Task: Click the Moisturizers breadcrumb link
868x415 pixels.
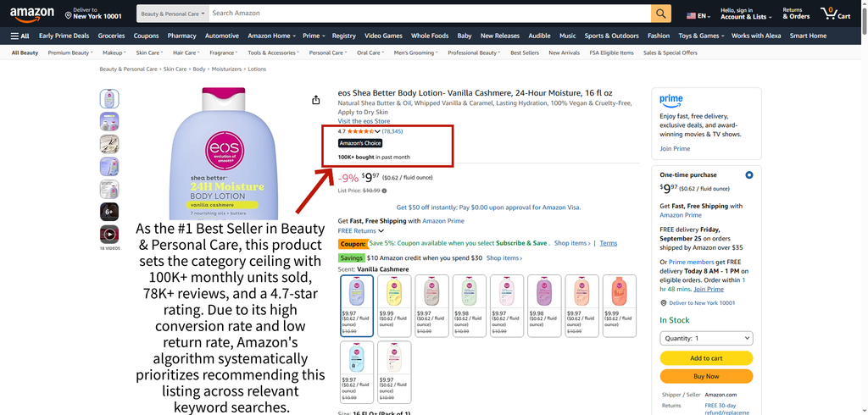Action: (226, 69)
